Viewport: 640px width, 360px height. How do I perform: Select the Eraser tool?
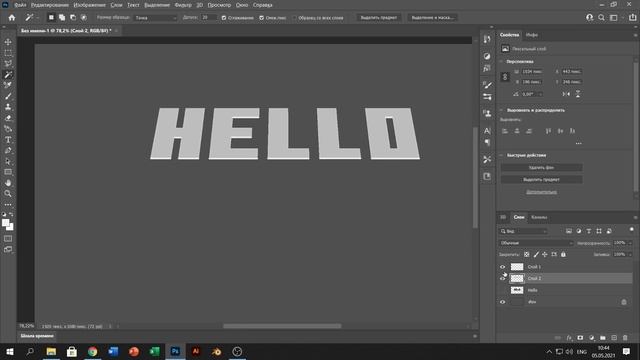(8, 118)
